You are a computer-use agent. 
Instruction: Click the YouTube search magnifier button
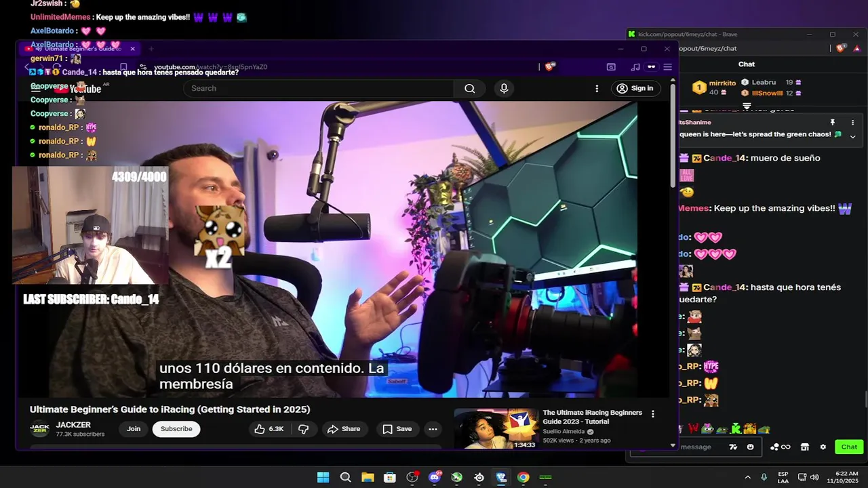469,88
